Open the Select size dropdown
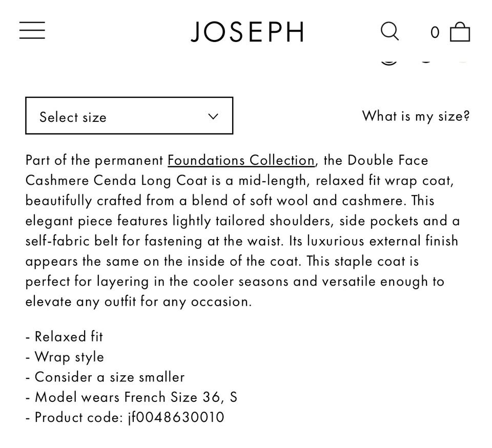This screenshot has width=492, height=448. tap(129, 116)
